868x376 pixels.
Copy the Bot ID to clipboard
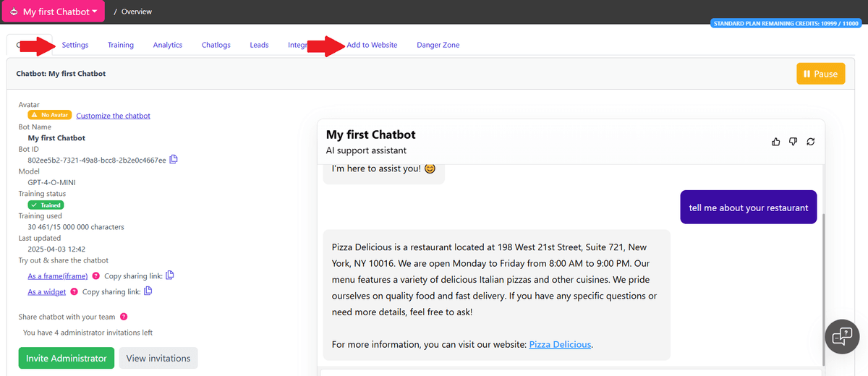pyautogui.click(x=174, y=160)
